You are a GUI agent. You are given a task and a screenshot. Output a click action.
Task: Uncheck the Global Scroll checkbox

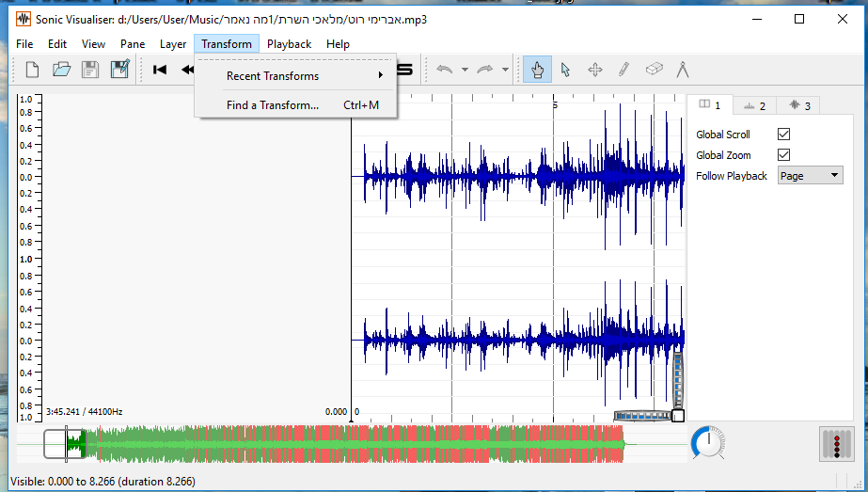click(x=783, y=135)
